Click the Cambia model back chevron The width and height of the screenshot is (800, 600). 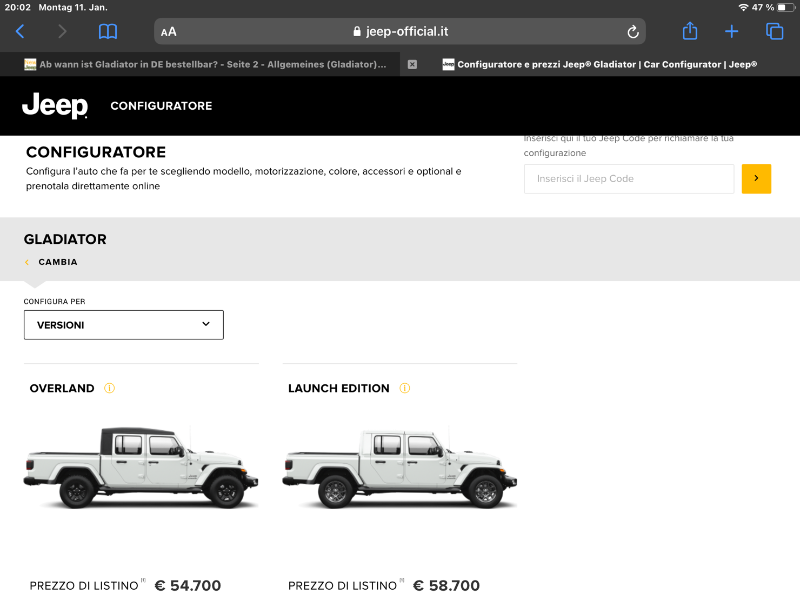[27, 262]
